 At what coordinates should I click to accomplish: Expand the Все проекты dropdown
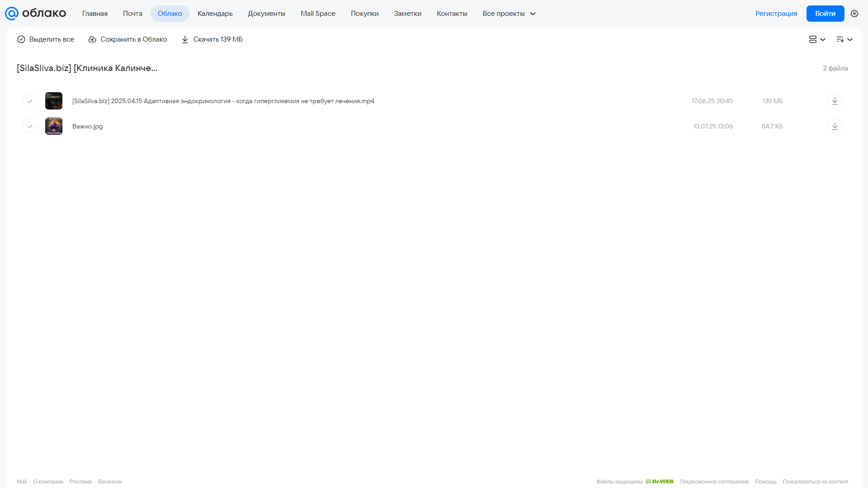click(509, 14)
